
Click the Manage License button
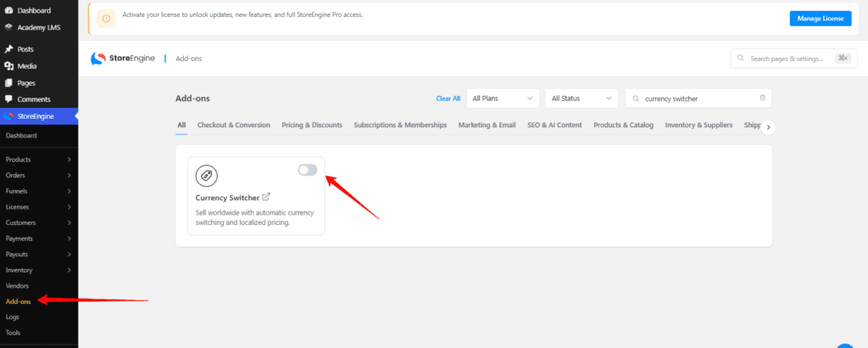coord(821,19)
